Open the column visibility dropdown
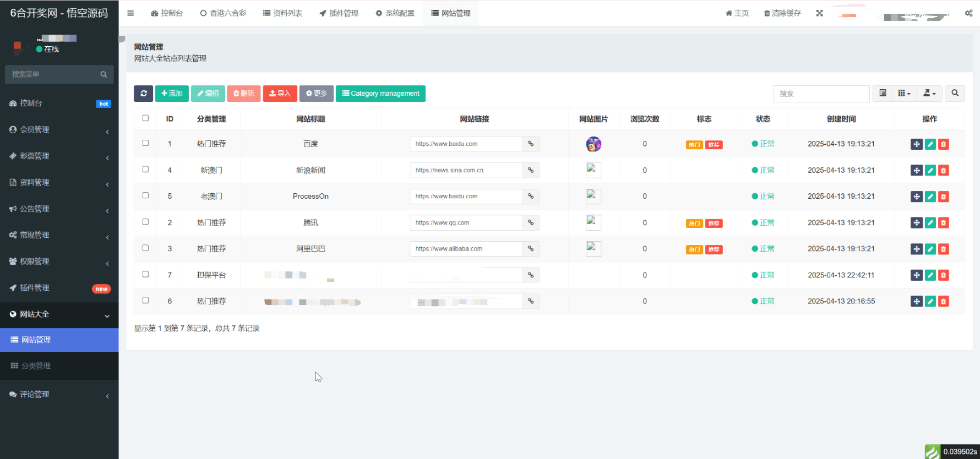The height and width of the screenshot is (459, 980). pos(904,93)
